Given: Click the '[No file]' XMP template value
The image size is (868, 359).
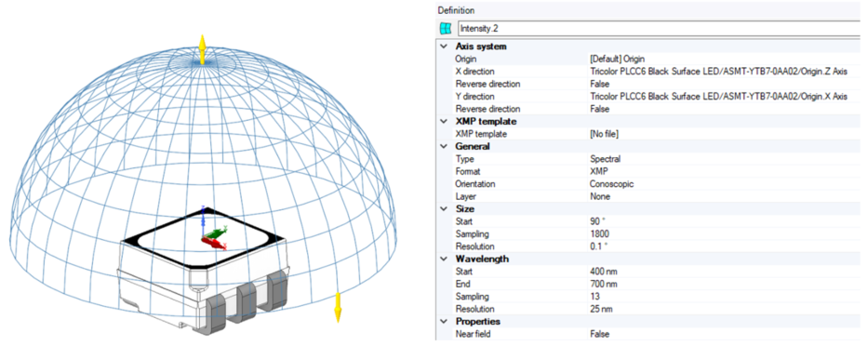Looking at the screenshot, I should click(604, 134).
